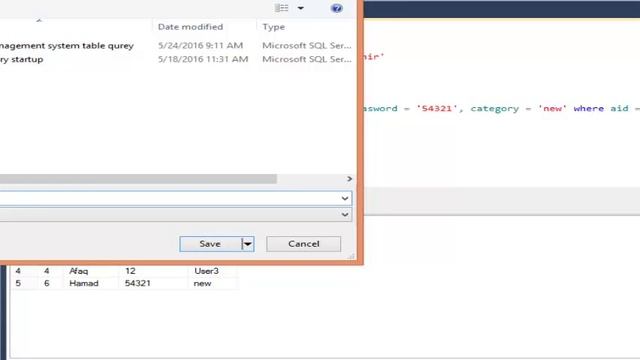
Task: Select the 'system table qurey' file
Action: 67,46
